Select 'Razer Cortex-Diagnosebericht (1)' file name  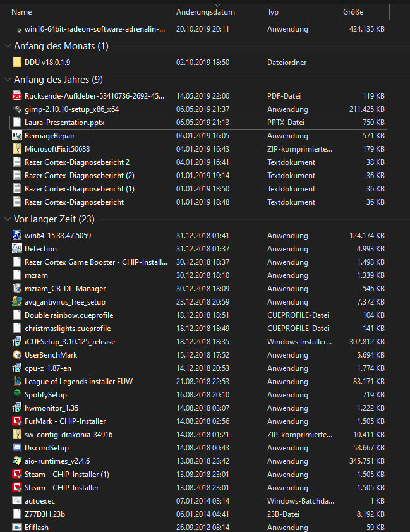[80, 189]
